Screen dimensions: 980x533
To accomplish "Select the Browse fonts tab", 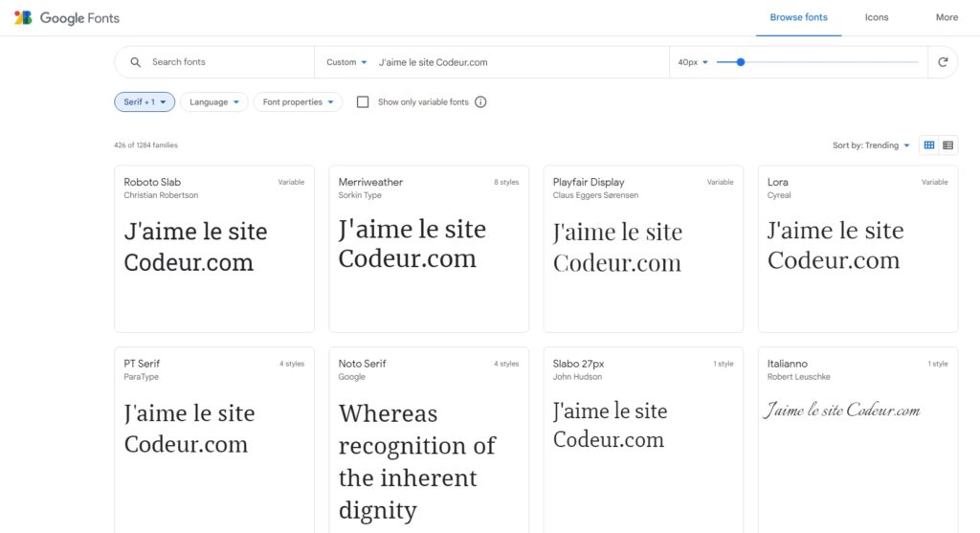I will (x=798, y=17).
